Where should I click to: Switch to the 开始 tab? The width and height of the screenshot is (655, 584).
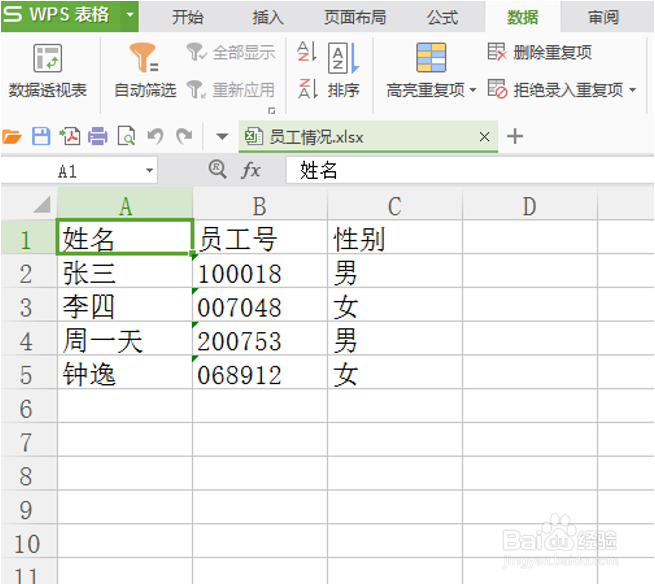point(188,17)
